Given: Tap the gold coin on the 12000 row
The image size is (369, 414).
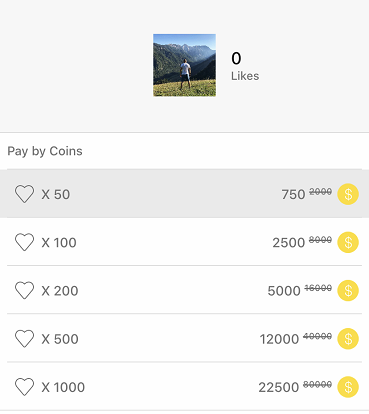Looking at the screenshot, I should (348, 339).
